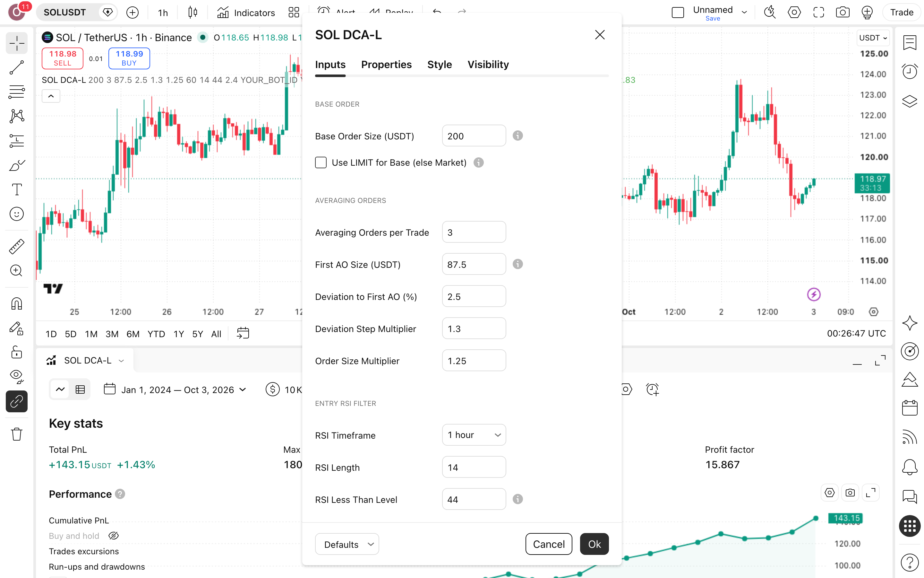
Task: Select the Text tool
Action: (16, 189)
